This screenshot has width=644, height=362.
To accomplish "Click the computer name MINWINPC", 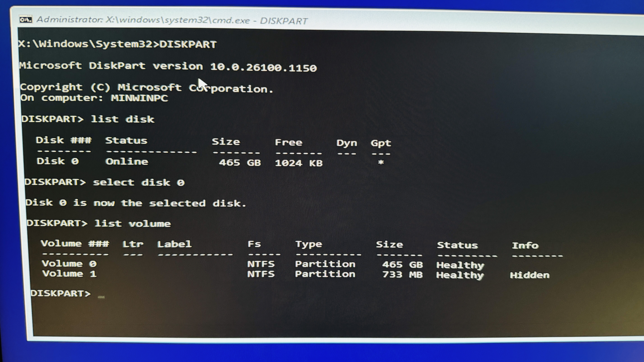I will [139, 98].
